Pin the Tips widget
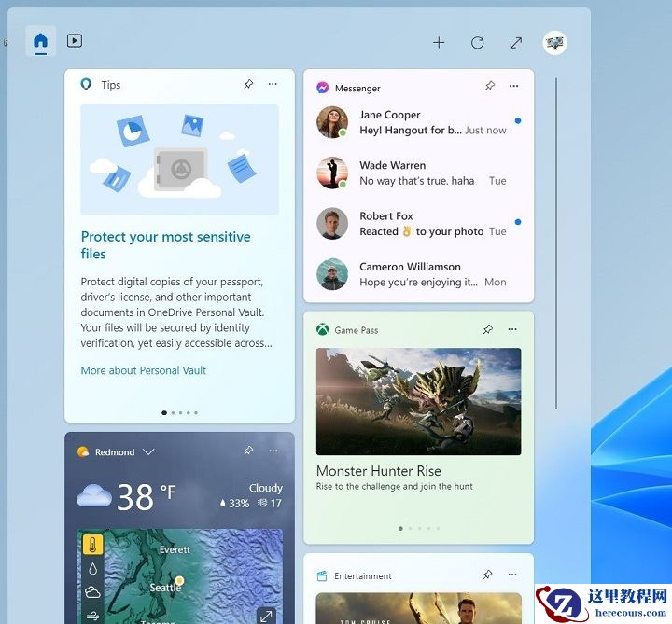672x624 pixels. [x=248, y=84]
